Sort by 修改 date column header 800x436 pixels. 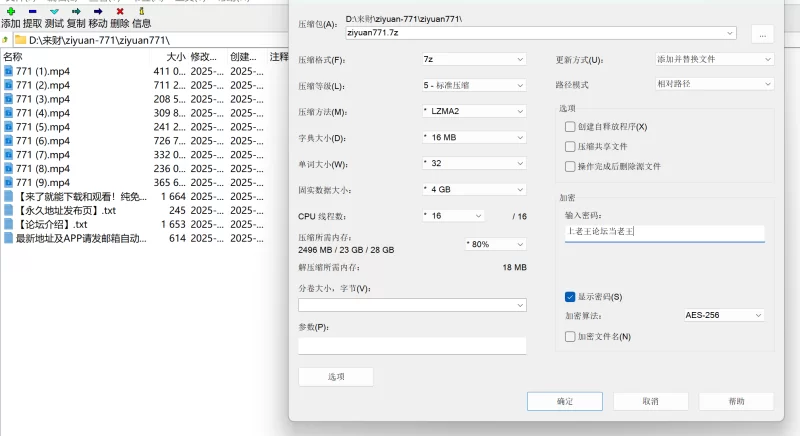204,57
